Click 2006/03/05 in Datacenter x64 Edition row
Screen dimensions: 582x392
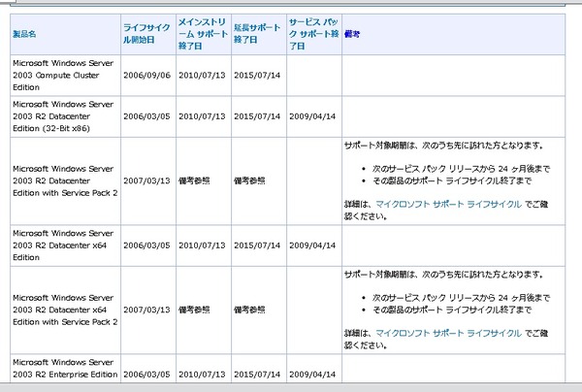146,245
